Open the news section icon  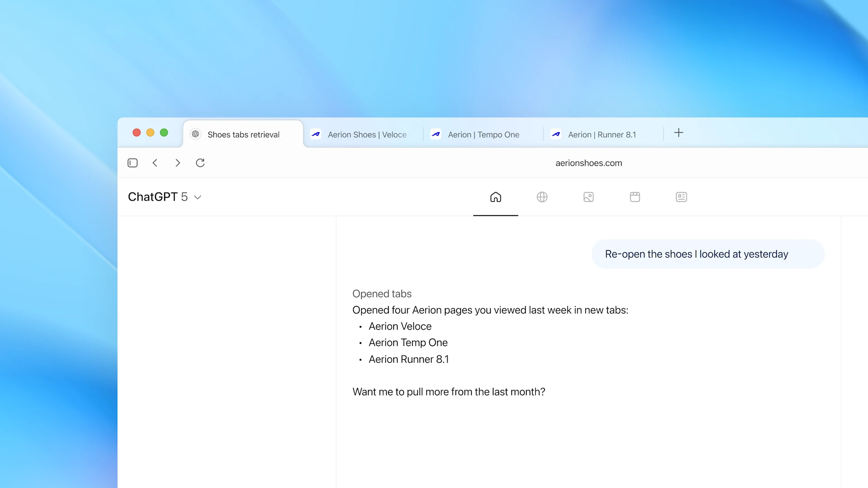coord(681,197)
